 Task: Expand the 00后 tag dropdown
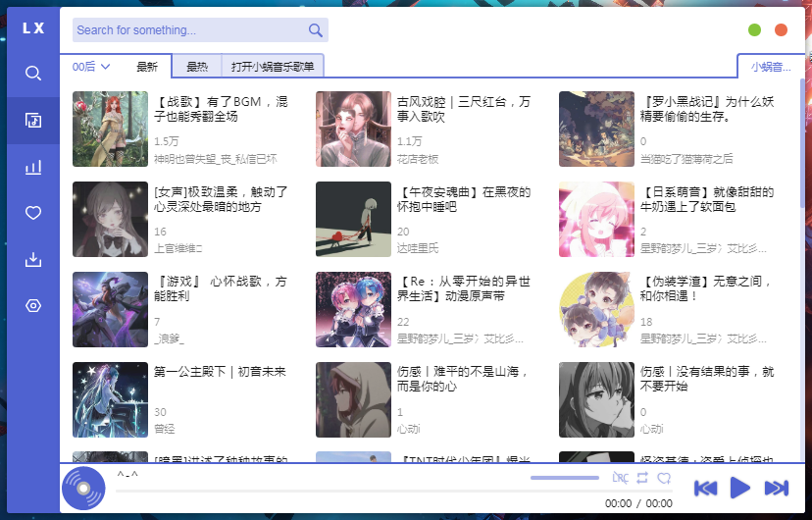(91, 67)
